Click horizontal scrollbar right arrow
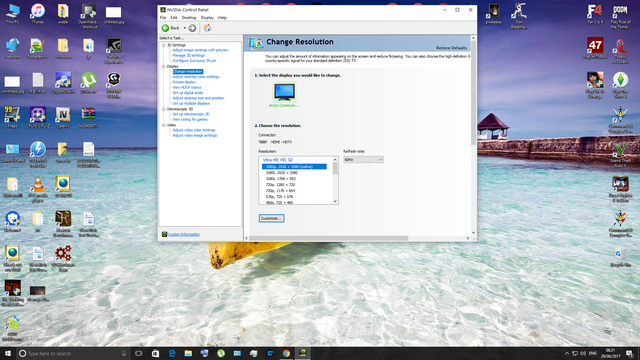Screen dimensions: 640x360 [x=468, y=238]
